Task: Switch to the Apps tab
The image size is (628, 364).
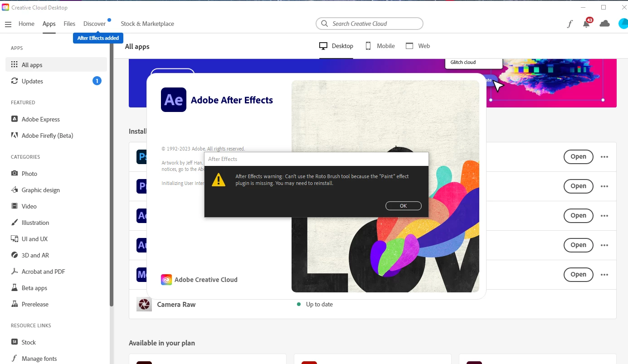Action: click(49, 24)
